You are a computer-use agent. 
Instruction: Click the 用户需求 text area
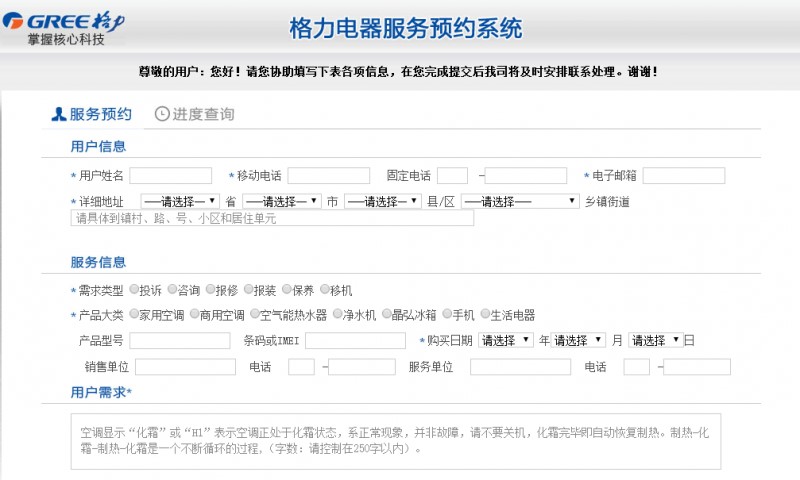click(396, 441)
